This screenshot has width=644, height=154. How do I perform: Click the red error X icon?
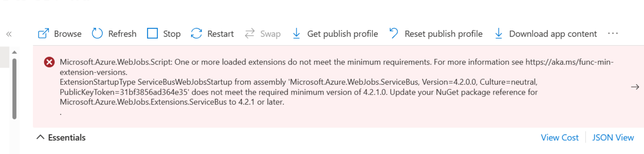click(x=49, y=62)
